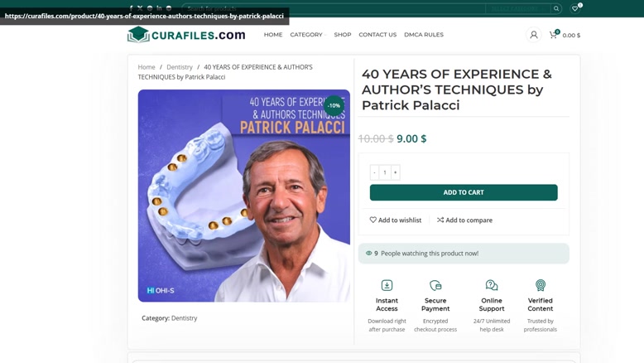Open the LinkedIn social icon
The width and height of the screenshot is (644, 363).
(x=159, y=7)
